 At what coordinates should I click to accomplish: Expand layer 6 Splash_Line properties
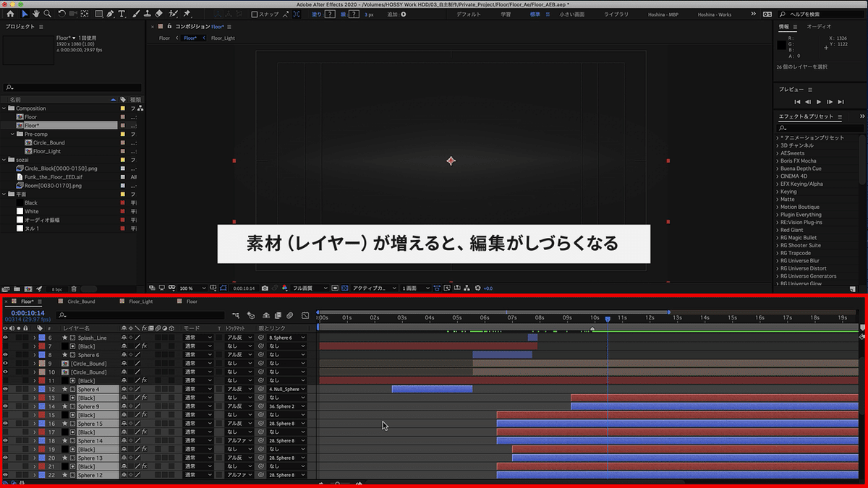[x=34, y=338]
